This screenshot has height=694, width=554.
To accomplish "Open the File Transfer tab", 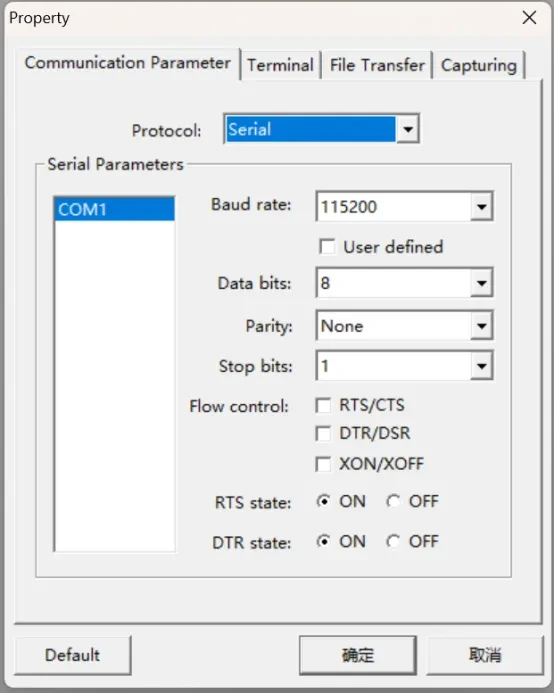I will (x=377, y=65).
